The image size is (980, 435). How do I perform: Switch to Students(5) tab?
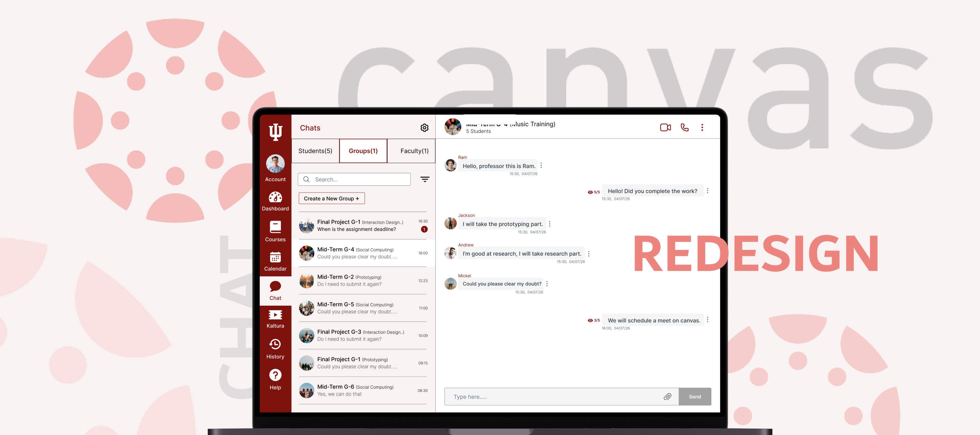tap(315, 151)
